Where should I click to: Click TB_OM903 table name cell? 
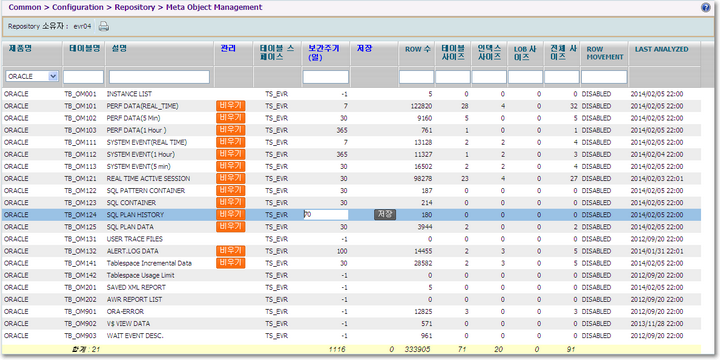tap(80, 336)
